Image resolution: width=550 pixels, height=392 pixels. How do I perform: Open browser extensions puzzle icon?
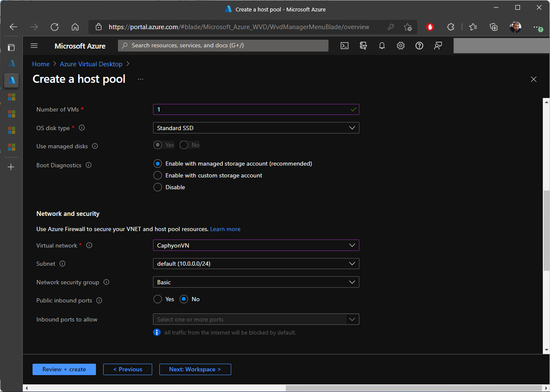(451, 27)
